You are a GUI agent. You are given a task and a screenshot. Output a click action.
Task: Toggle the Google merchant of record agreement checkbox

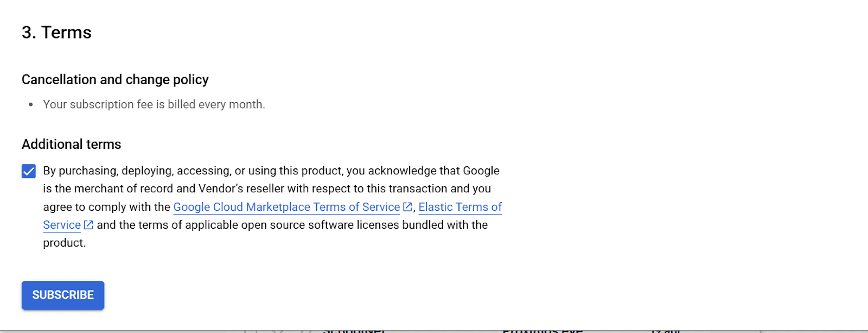28,171
